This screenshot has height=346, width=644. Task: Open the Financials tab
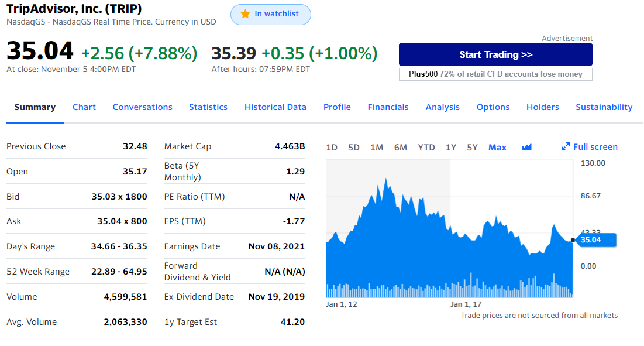tap(388, 107)
